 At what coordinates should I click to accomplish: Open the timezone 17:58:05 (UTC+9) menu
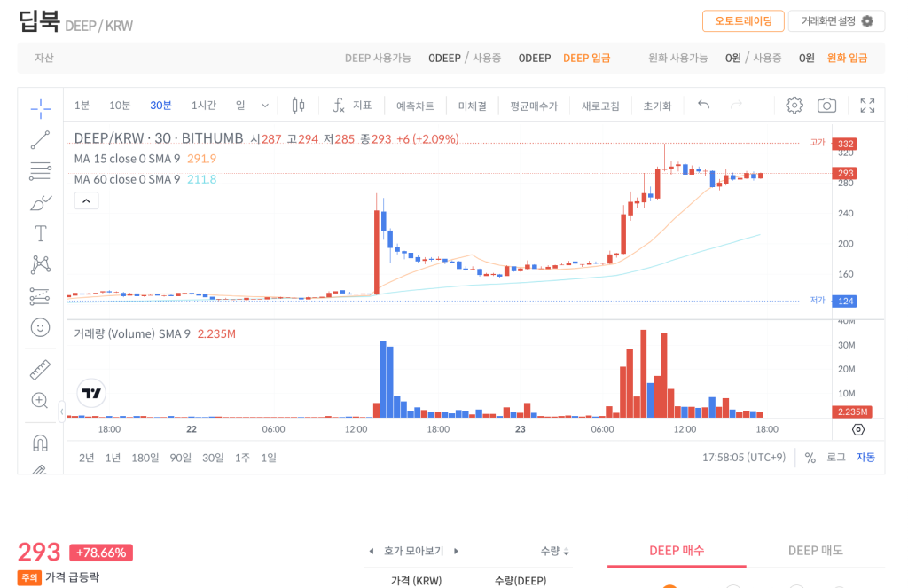pyautogui.click(x=744, y=457)
